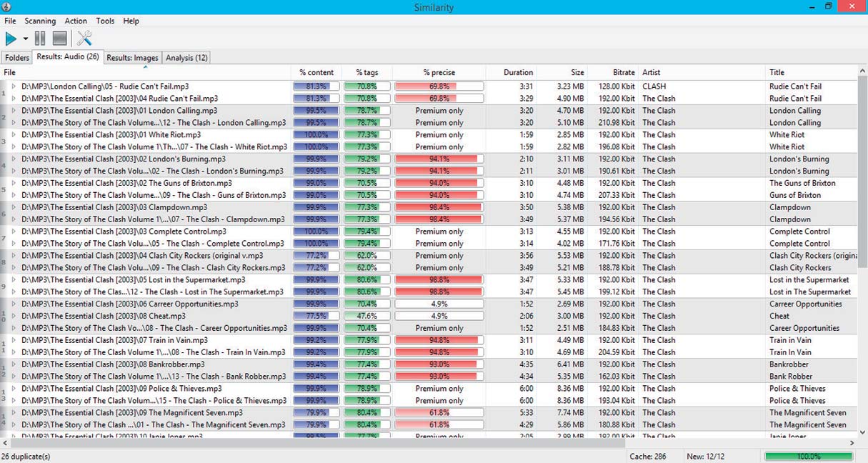Image resolution: width=868 pixels, height=463 pixels.
Task: Sort by the File column header
Action: tap(146, 72)
